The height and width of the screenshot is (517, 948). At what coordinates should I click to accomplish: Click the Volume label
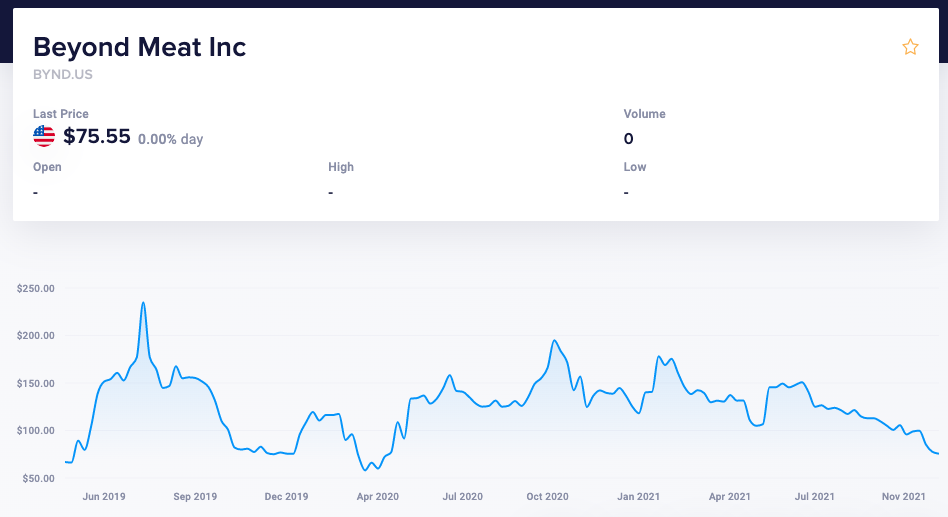(x=644, y=114)
